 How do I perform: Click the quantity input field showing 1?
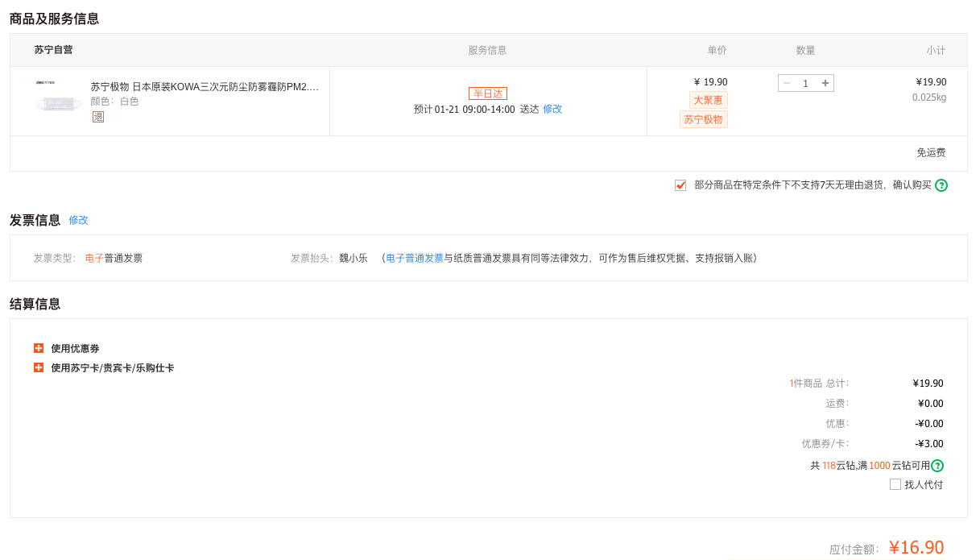pyautogui.click(x=806, y=83)
